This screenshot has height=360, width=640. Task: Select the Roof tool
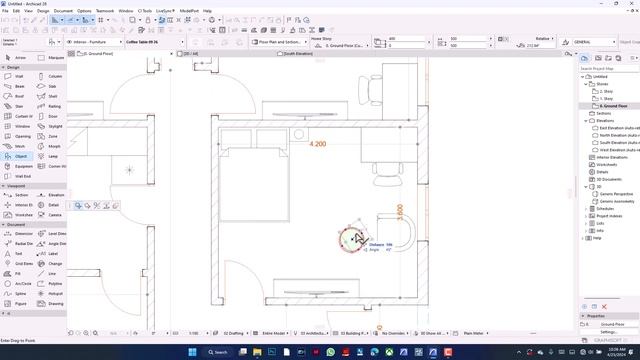[x=16, y=96]
